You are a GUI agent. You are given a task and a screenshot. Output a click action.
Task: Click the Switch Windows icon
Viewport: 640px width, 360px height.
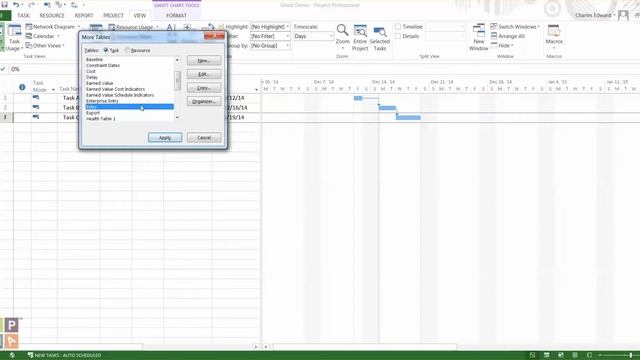click(494, 27)
